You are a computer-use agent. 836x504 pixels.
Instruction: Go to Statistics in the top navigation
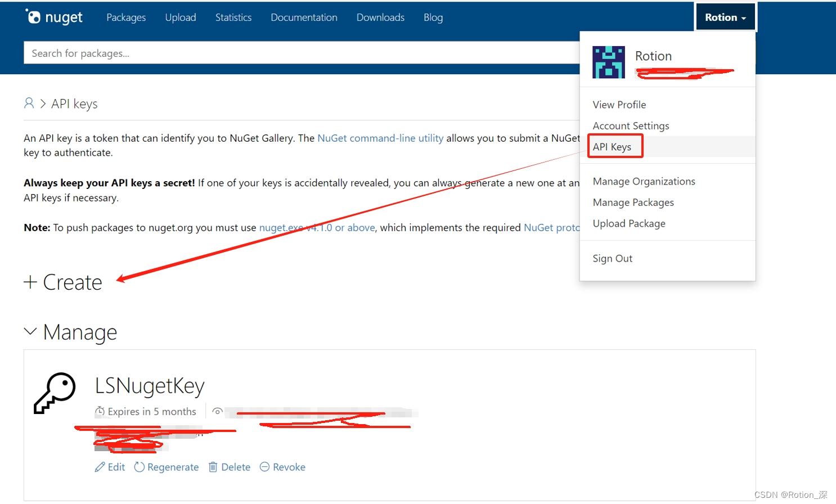(233, 17)
